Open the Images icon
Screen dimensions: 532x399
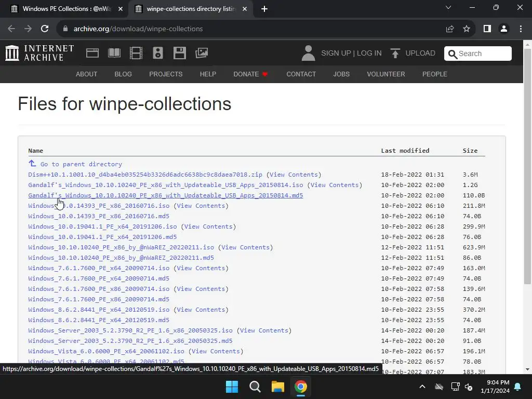pos(202,53)
